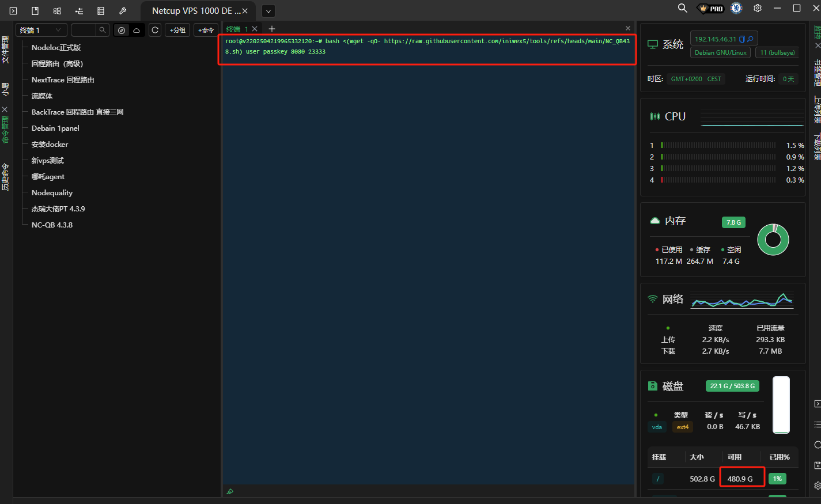Screen dimensions: 821x504
Task: Switch to the cloud commands toggle
Action: pos(137,30)
